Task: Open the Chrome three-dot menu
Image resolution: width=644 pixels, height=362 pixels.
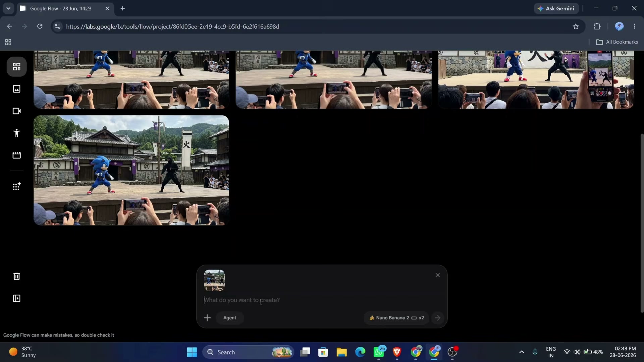Action: pyautogui.click(x=634, y=26)
